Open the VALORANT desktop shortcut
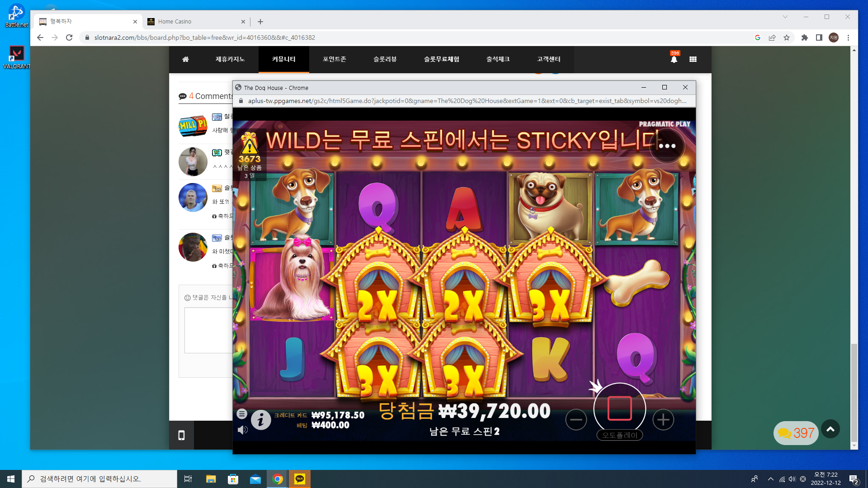 point(17,57)
